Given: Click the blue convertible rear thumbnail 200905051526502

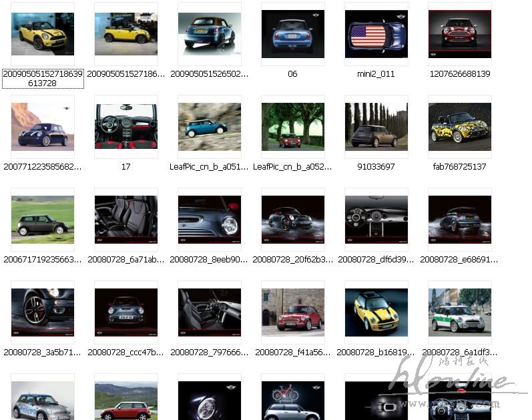Looking at the screenshot, I should [209, 34].
